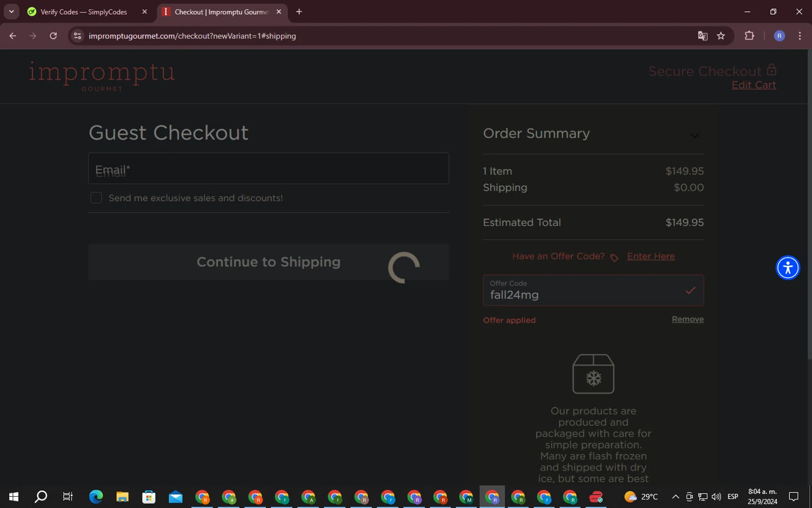
Task: Click the offer code checkmark icon
Action: click(690, 290)
